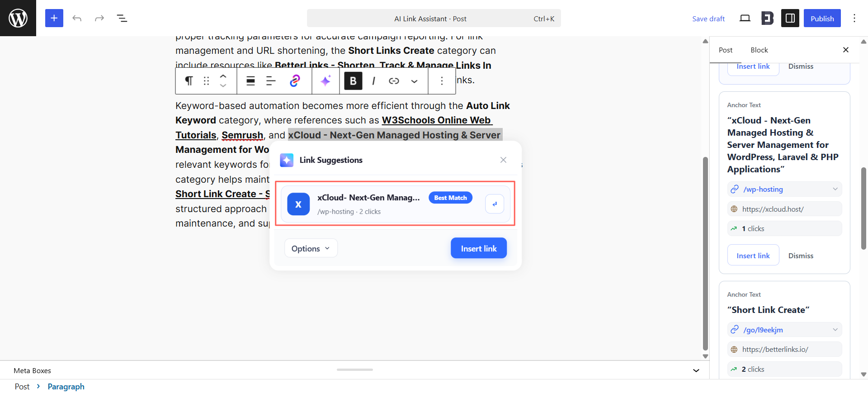
Task: Click the BetterLinks toolbar icon
Action: 295,81
